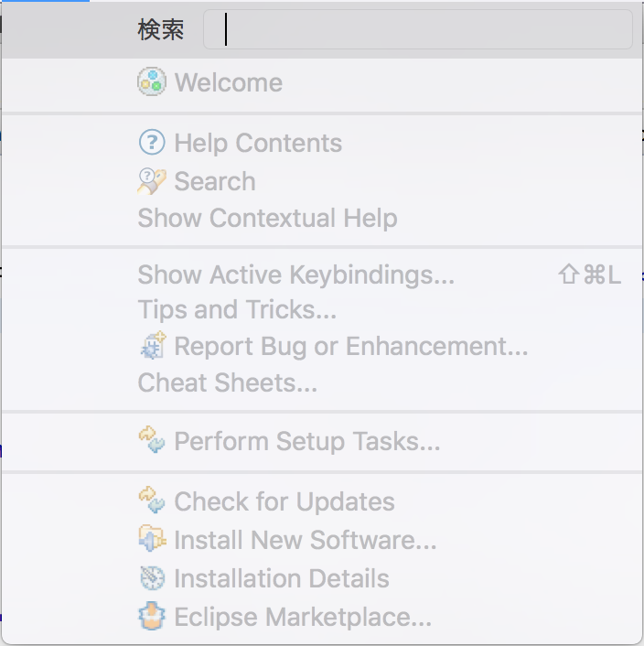Click the Perform Setup Tasks icon
This screenshot has width=644, height=646.
(x=151, y=442)
